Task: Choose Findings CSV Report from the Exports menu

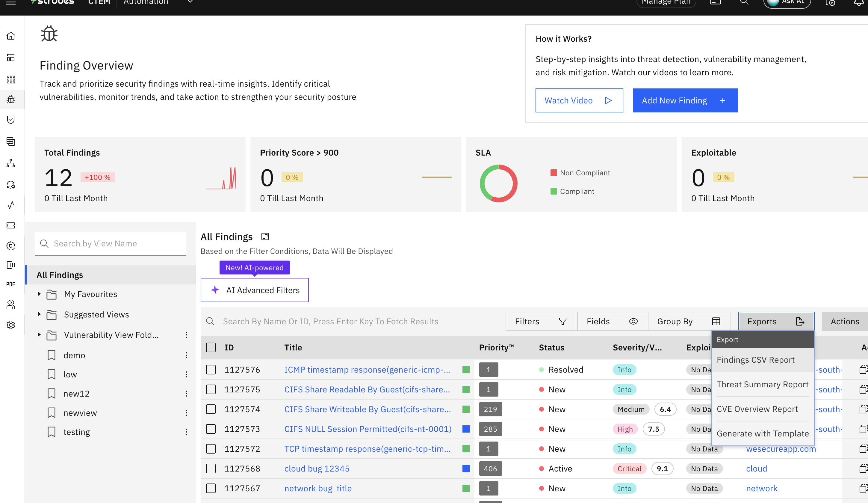Action: (756, 360)
